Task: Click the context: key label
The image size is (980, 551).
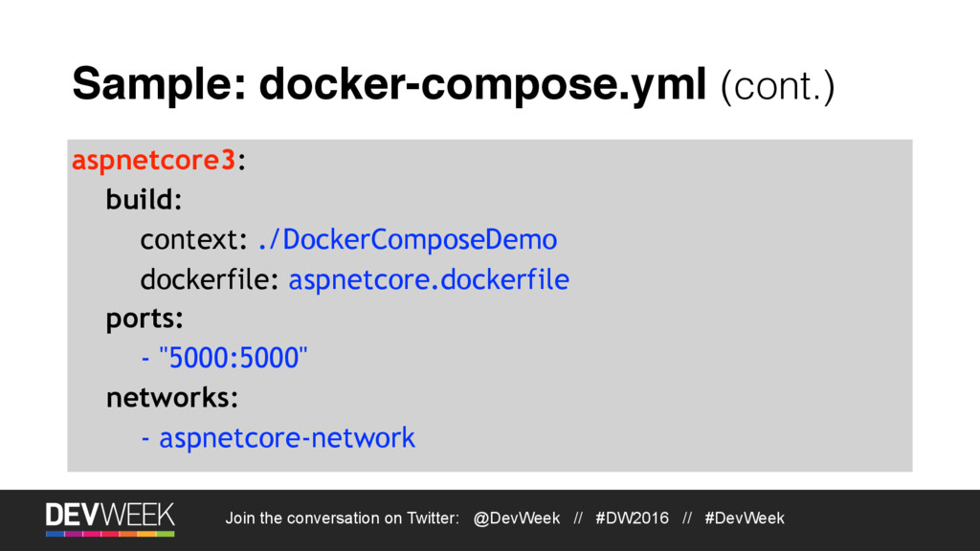Action: point(193,240)
